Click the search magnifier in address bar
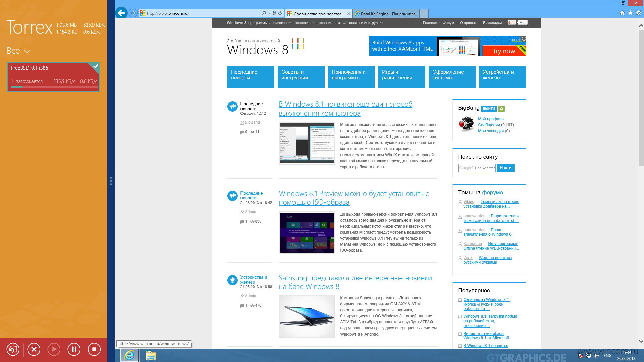This screenshot has width=644, height=362. coord(264,13)
